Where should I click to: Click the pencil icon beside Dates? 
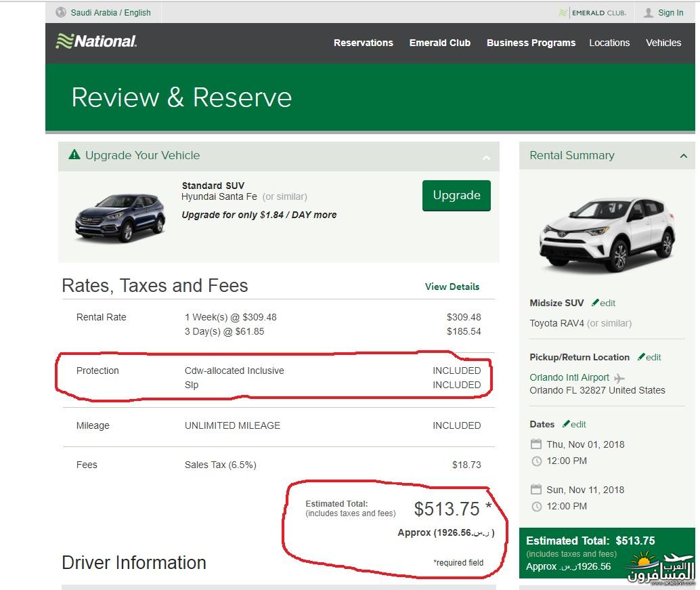click(566, 423)
